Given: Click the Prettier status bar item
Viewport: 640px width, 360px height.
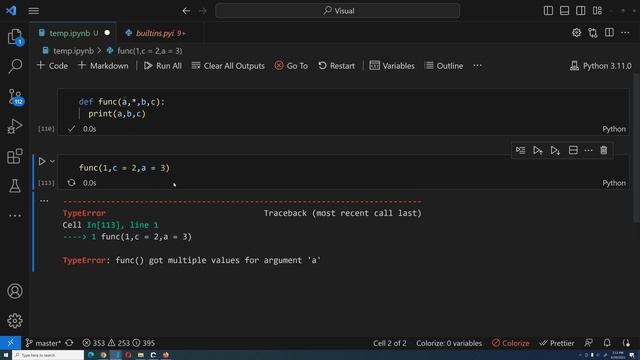Looking at the screenshot, I should 557,343.
